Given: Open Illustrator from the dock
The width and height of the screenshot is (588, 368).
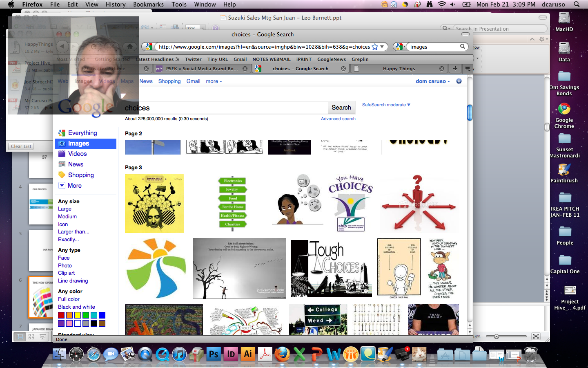Looking at the screenshot, I should (x=248, y=354).
